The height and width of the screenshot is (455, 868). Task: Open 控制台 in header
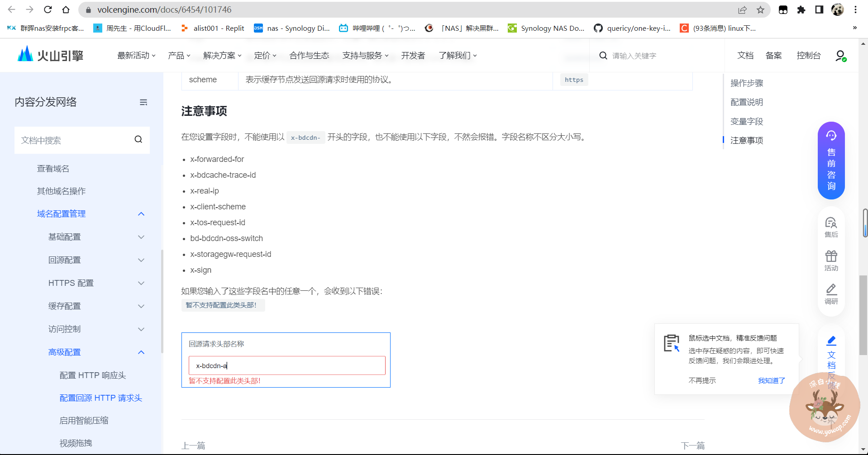tap(809, 56)
